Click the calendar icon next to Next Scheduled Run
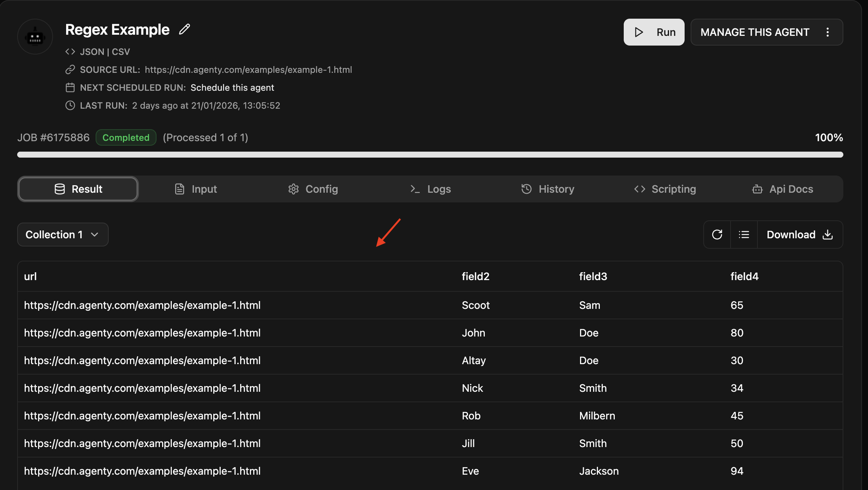 pos(70,88)
